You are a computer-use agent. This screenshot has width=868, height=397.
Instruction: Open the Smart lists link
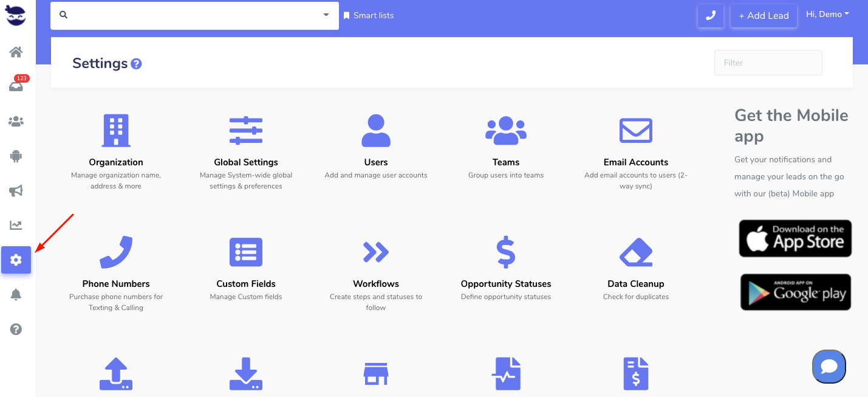tap(369, 16)
